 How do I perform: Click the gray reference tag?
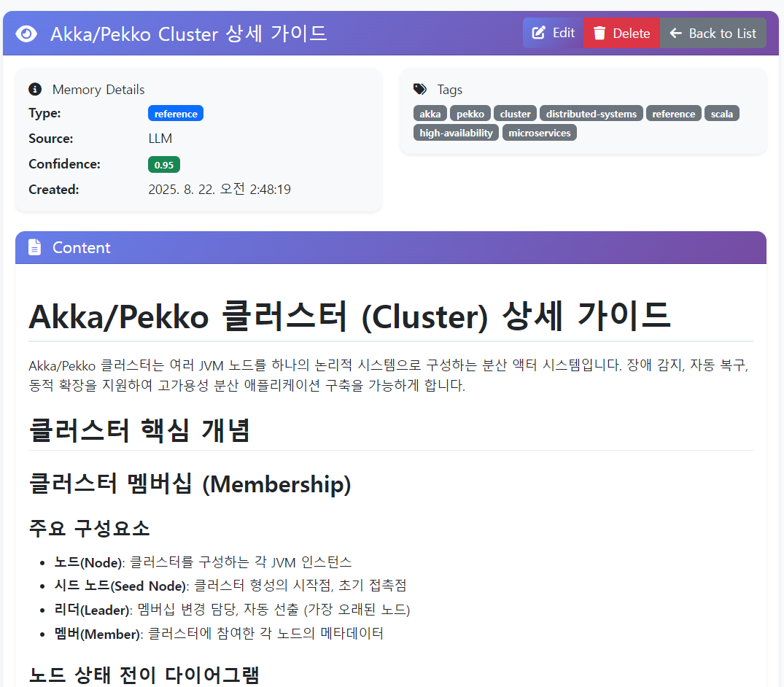[673, 114]
